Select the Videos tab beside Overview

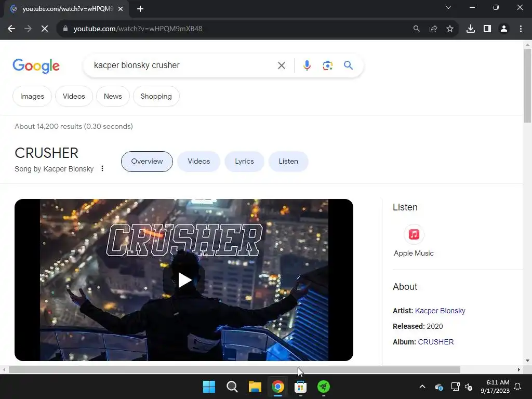[199, 162]
